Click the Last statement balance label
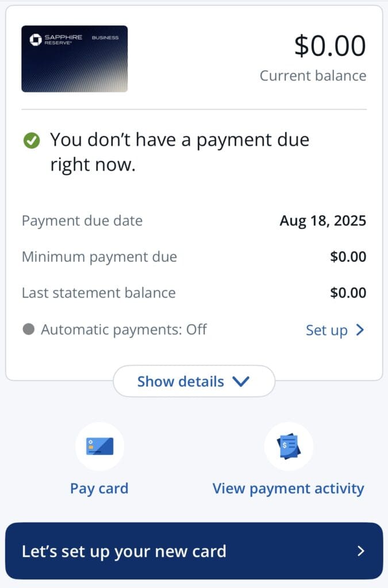This screenshot has width=388, height=588. coord(99,293)
